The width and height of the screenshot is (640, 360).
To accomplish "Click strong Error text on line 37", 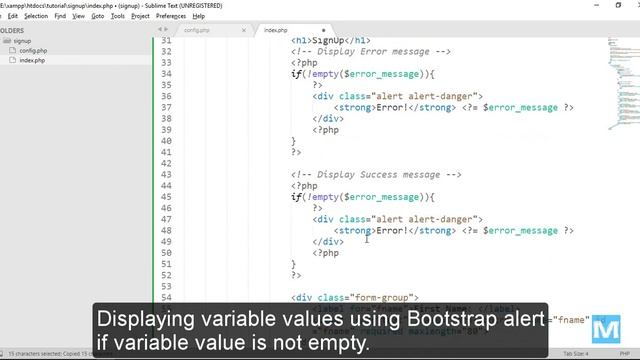I will tap(395, 108).
